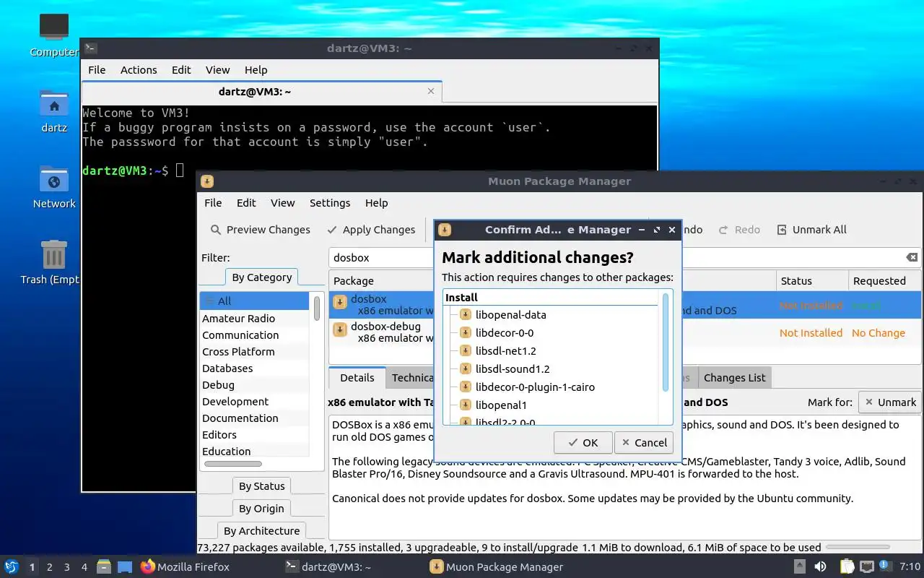Select libsdl-net1.2 package entry
Viewport: 924px width, 578px height.
tap(506, 351)
